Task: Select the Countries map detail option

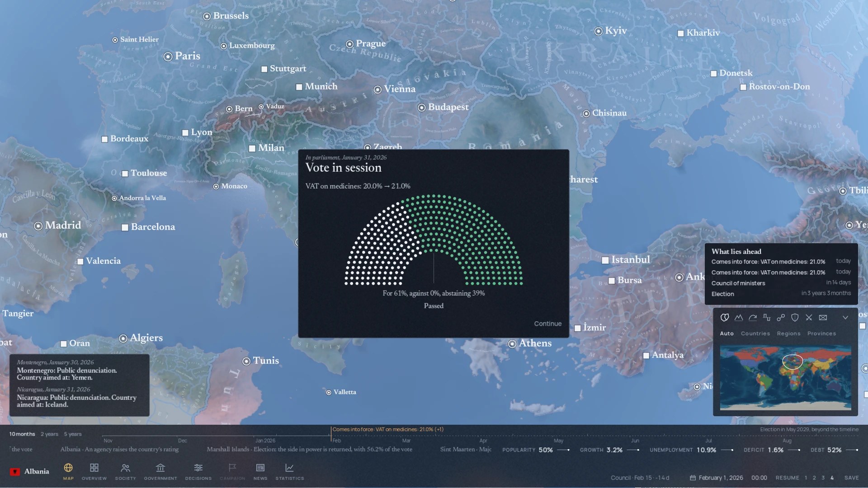Action: tap(755, 333)
